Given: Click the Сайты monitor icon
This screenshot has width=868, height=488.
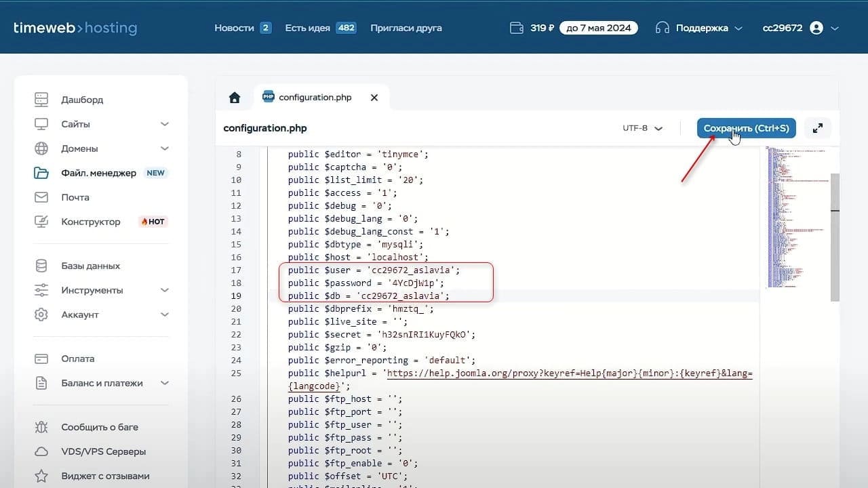Looking at the screenshot, I should point(41,124).
